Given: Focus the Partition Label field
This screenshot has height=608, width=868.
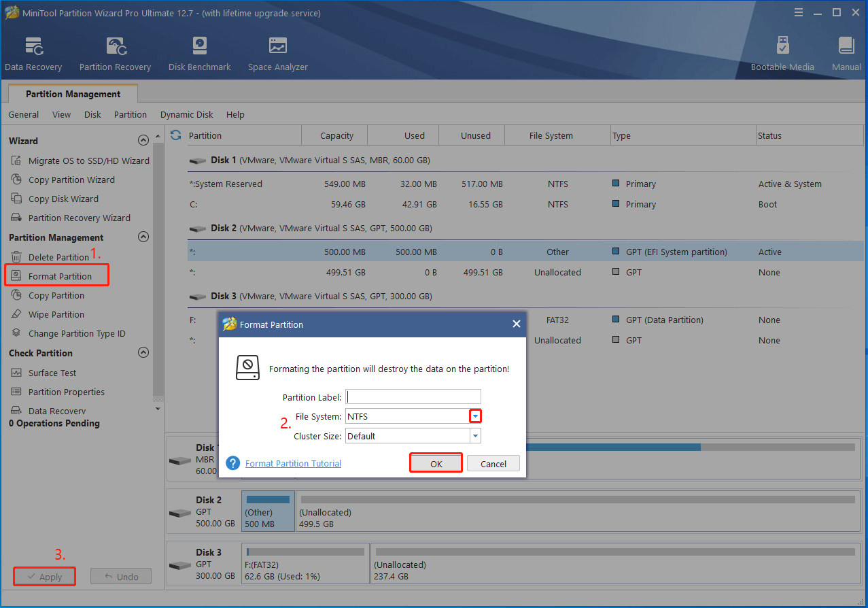Looking at the screenshot, I should click(x=413, y=396).
